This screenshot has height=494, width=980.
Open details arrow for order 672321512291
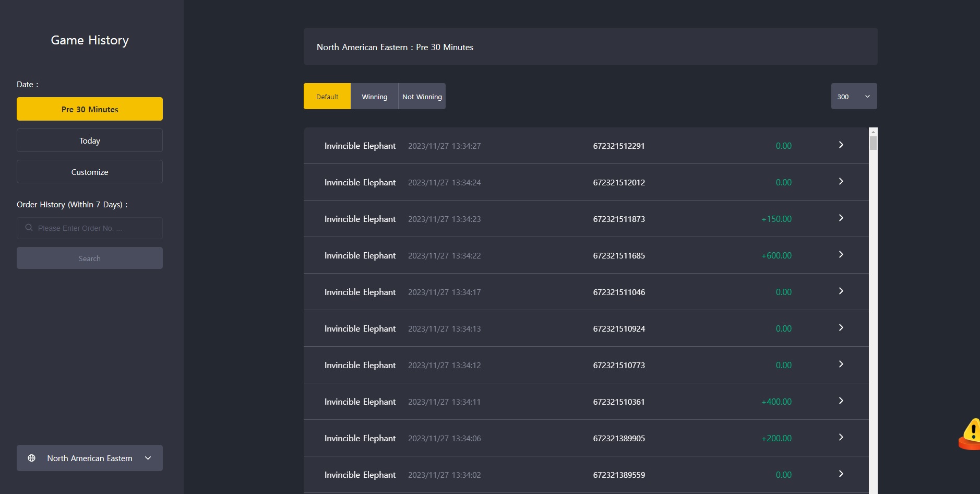click(x=841, y=145)
